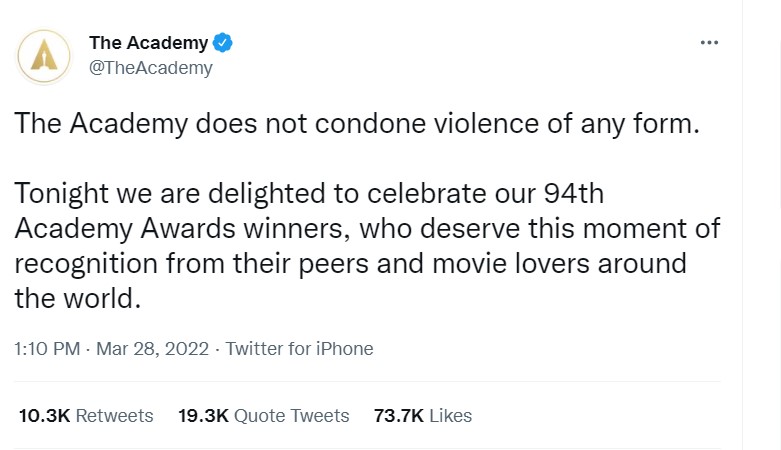Screen dimensions: 781x450
Task: Visit the @TheAcademy handle link
Action: [150, 68]
